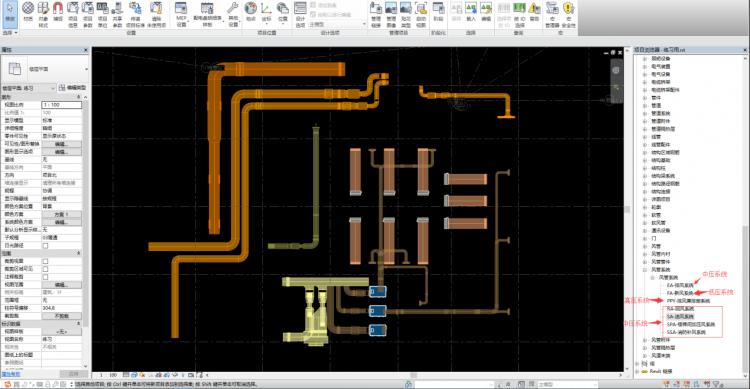Collapse the 标识数据 properties section

tap(79, 323)
